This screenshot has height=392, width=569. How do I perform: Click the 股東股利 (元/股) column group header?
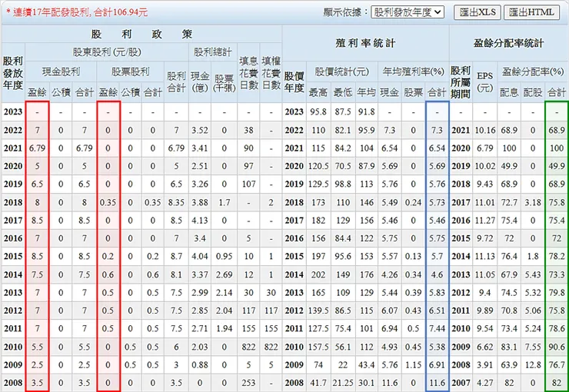pyautogui.click(x=107, y=52)
